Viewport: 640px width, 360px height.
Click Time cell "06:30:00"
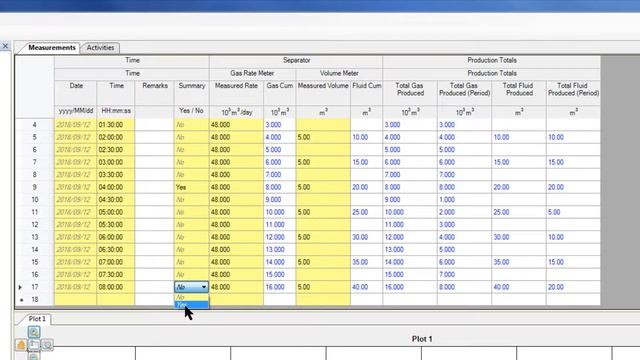116,250
